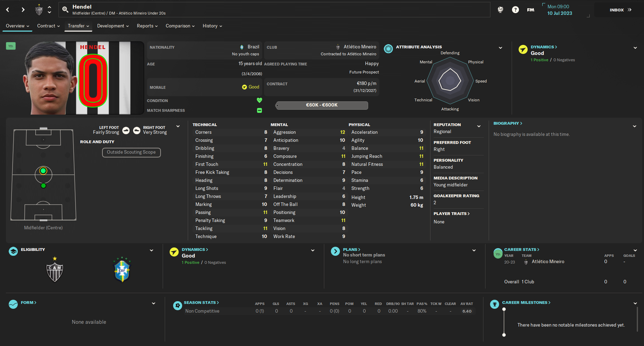Click the attribute analysis radar chart
Viewport: 644px width, 346px height.
pos(450,81)
